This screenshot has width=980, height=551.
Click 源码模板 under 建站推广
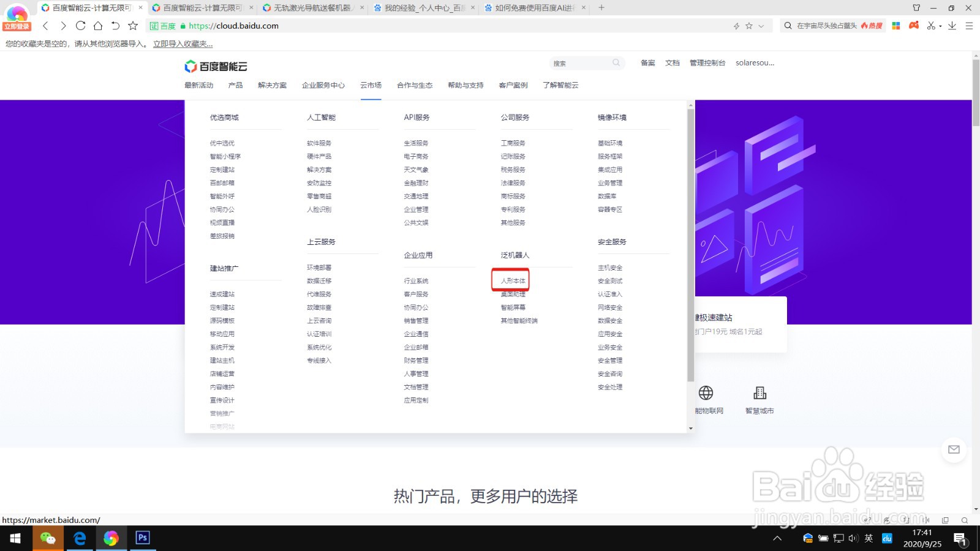[222, 321]
